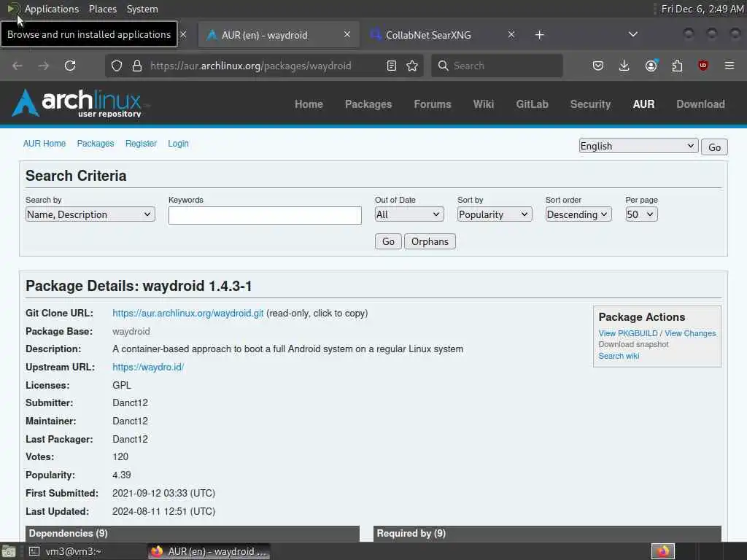Click the date and time clock
The image size is (747, 560).
(703, 9)
